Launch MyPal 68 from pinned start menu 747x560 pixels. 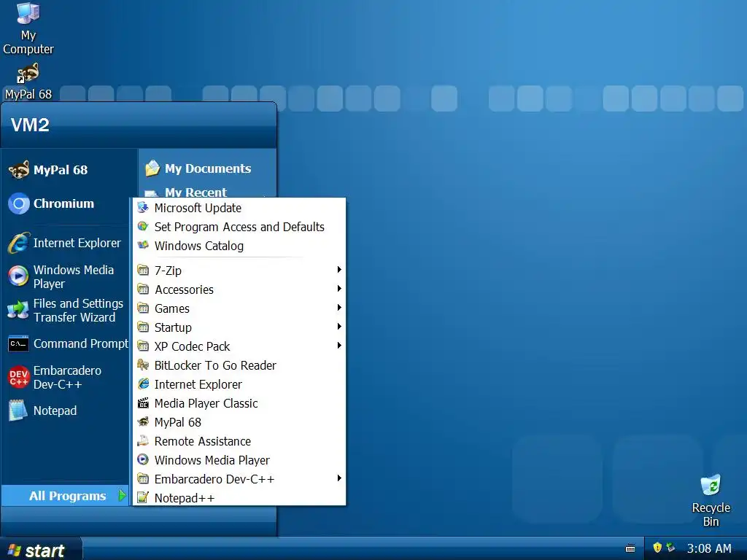click(x=65, y=170)
